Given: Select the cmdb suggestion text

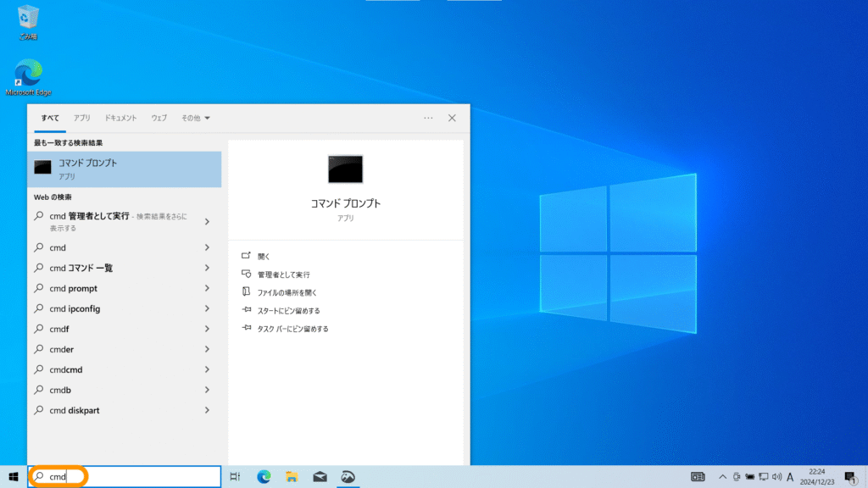Looking at the screenshot, I should tap(60, 390).
